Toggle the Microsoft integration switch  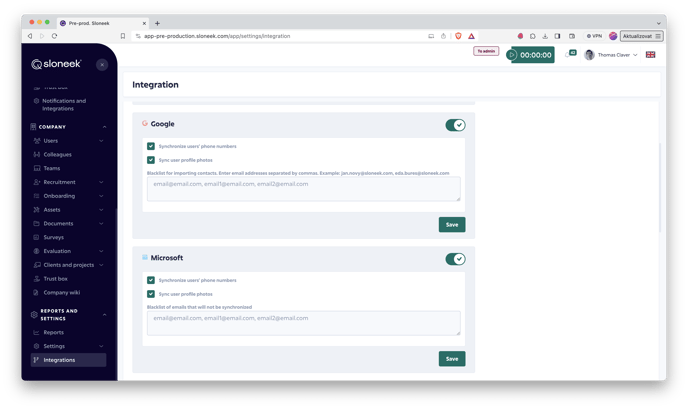click(455, 259)
